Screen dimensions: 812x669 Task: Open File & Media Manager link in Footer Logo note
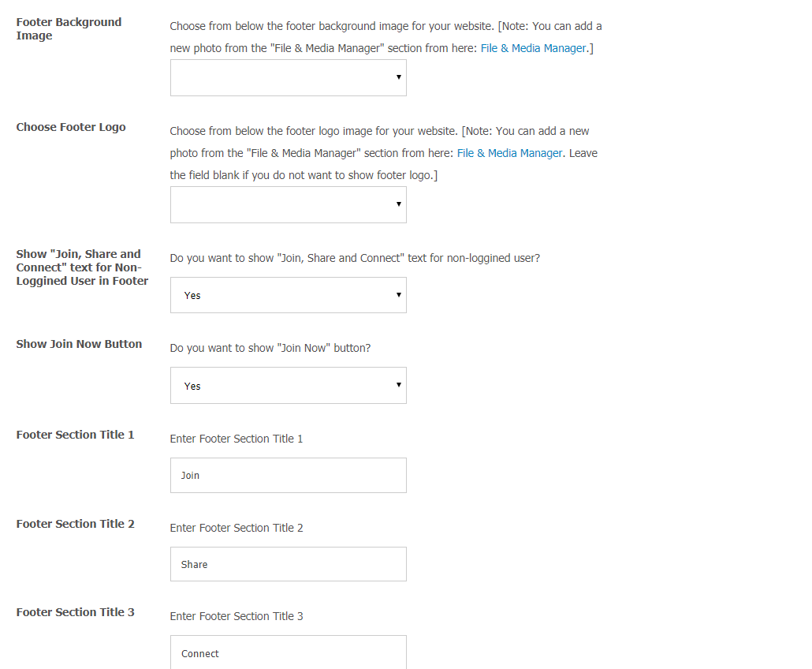tap(509, 153)
